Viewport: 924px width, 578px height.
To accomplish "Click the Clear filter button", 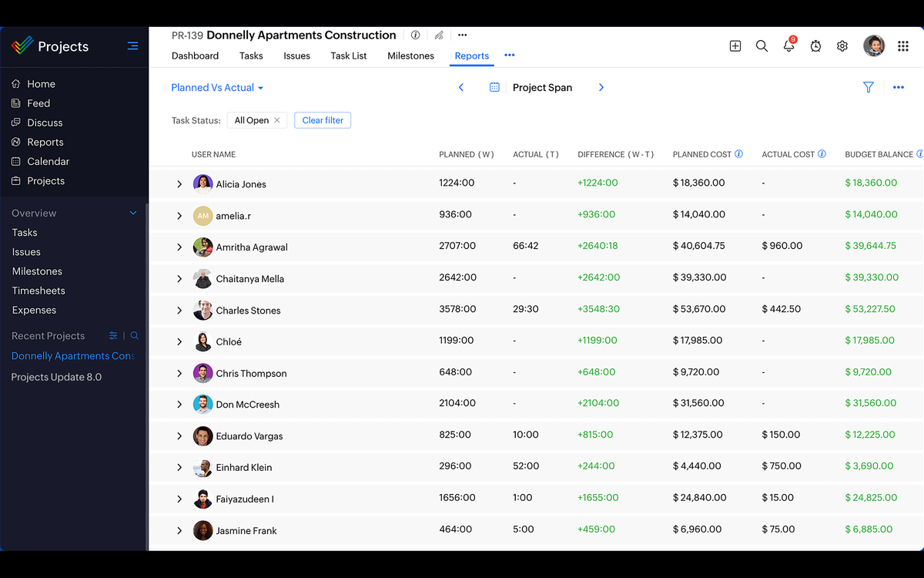I will point(323,120).
